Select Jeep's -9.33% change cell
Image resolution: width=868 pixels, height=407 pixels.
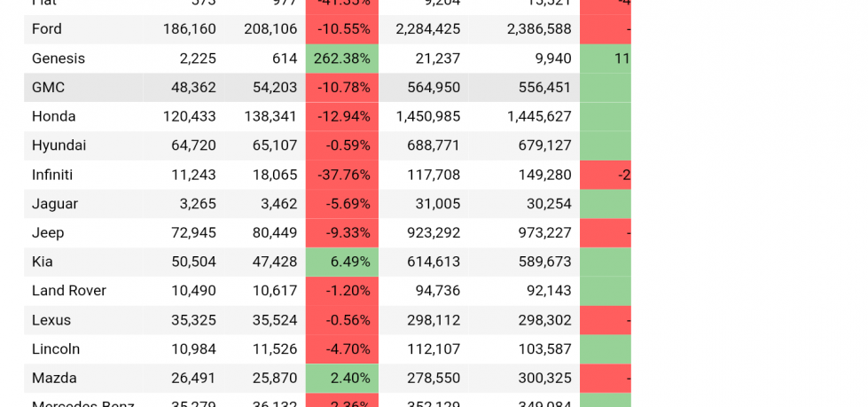tap(342, 232)
